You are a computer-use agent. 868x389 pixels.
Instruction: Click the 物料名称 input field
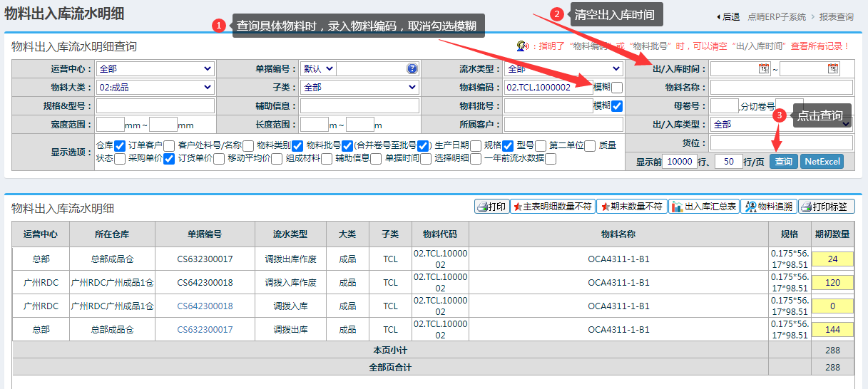pos(781,88)
